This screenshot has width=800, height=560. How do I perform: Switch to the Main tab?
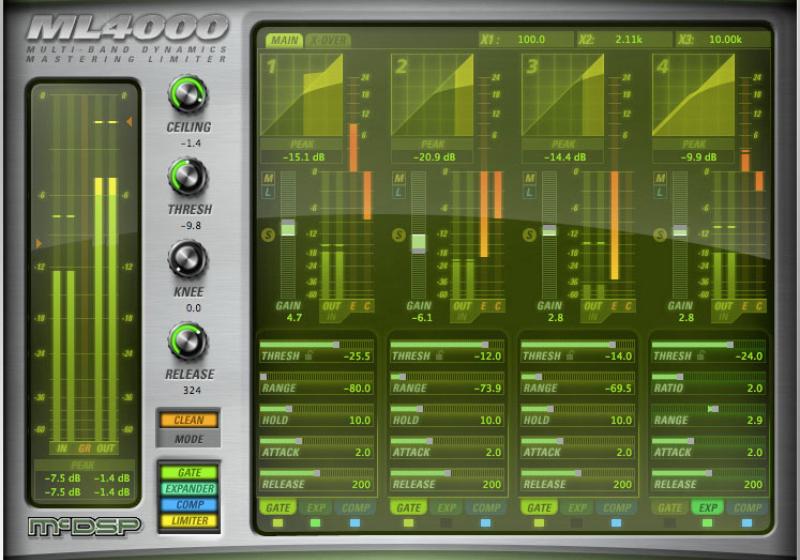tap(284, 40)
